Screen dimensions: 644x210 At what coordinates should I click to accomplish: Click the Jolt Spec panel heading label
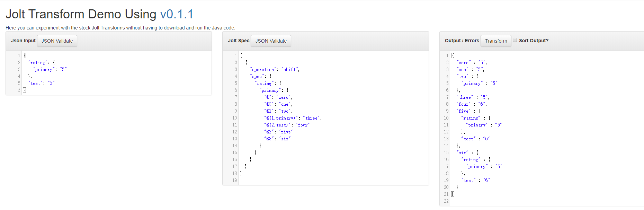239,41
